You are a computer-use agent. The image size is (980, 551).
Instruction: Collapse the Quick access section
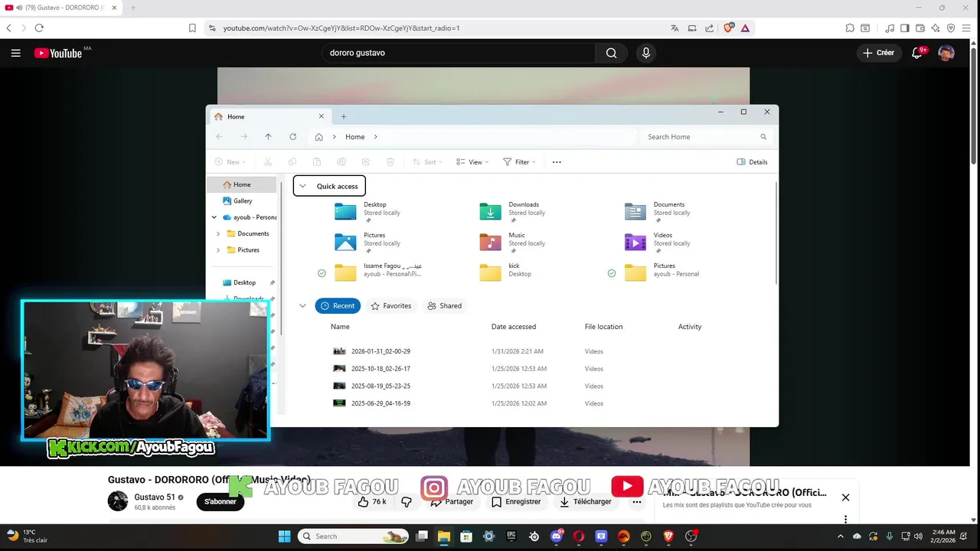(x=302, y=186)
